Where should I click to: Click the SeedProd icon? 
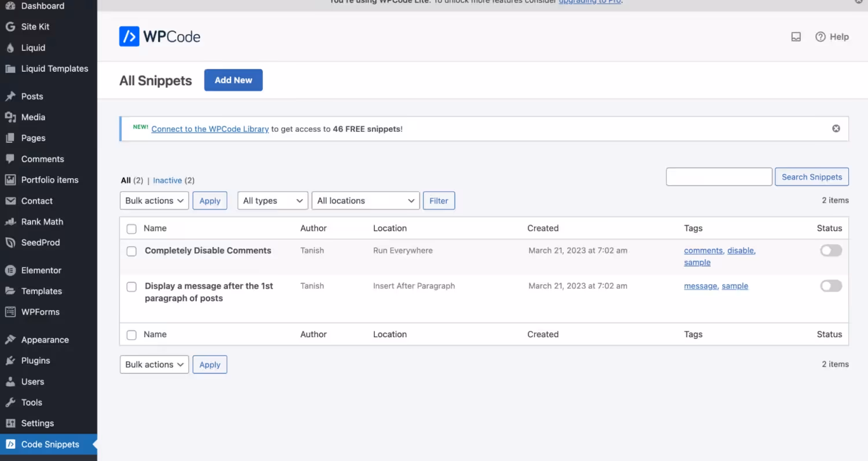pos(10,242)
